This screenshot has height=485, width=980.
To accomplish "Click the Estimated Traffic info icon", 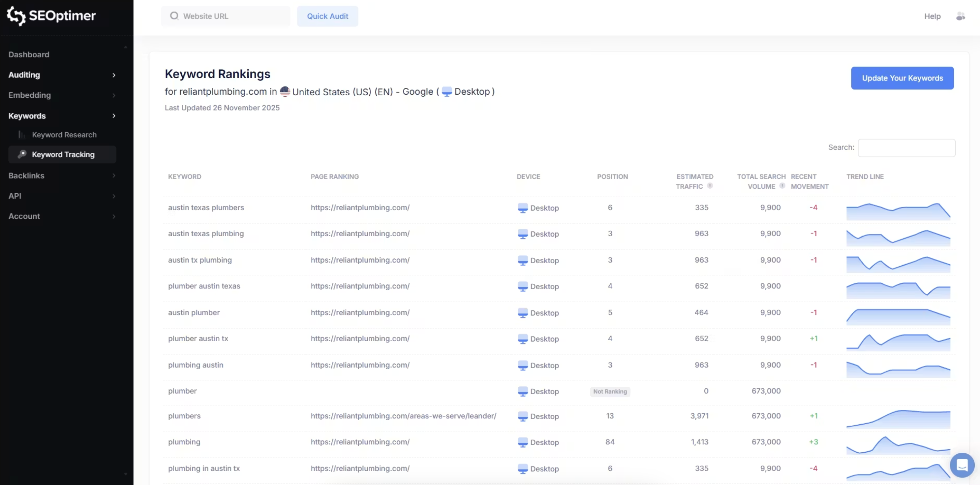I will (x=710, y=186).
